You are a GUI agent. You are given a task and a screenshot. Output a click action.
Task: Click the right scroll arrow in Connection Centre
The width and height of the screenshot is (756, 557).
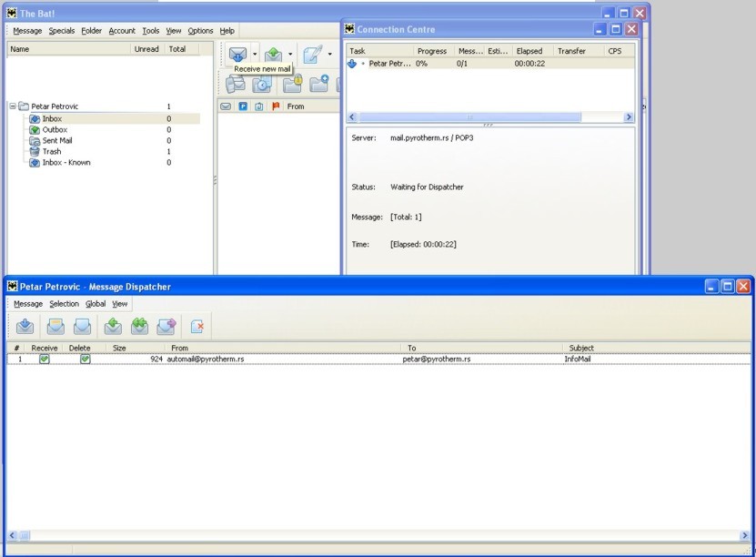(x=629, y=116)
